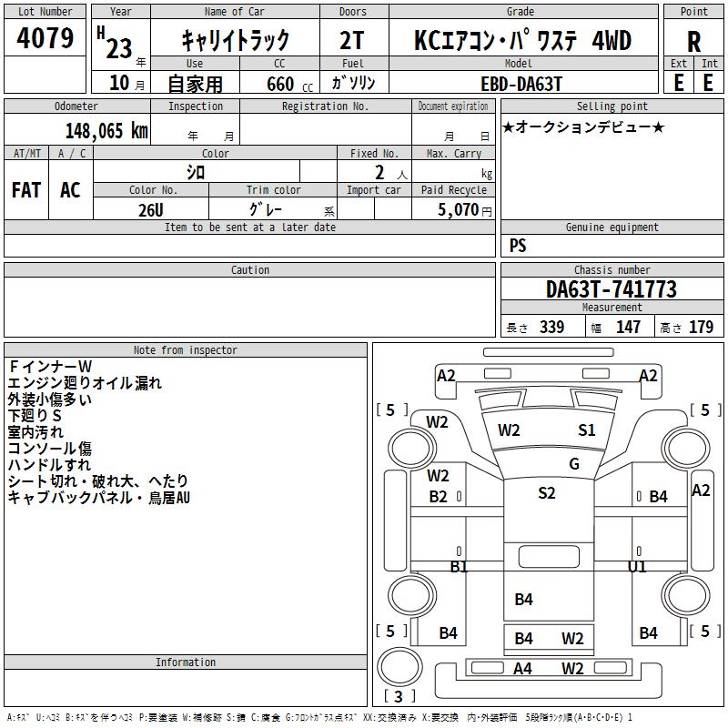This screenshot has height=728, width=728.
Task: Click the lot number 4079 field
Action: tap(45, 38)
